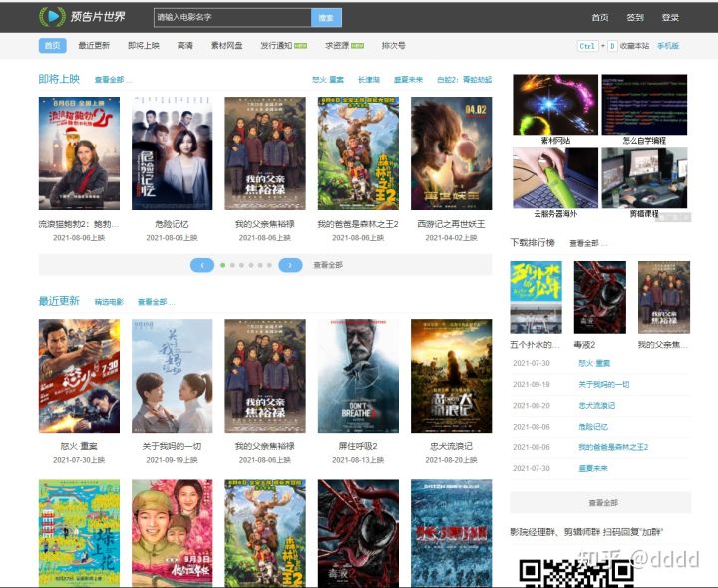Click 查看全部 beside the carousel arrows
The image size is (718, 588).
(x=328, y=265)
